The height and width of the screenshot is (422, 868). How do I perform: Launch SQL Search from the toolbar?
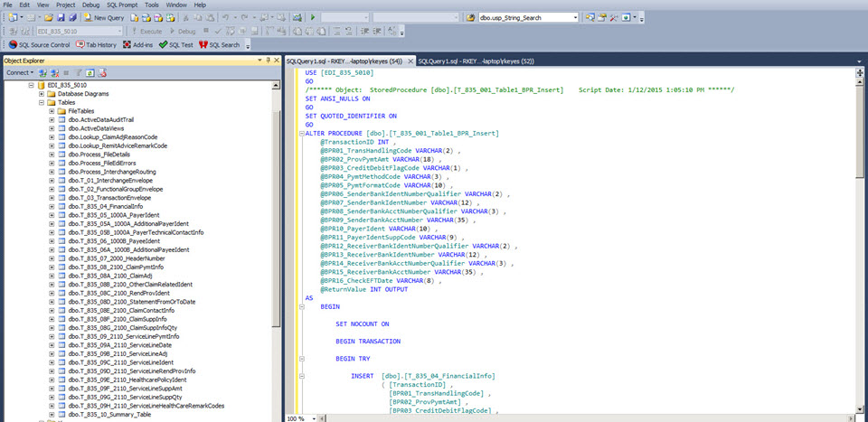(220, 44)
